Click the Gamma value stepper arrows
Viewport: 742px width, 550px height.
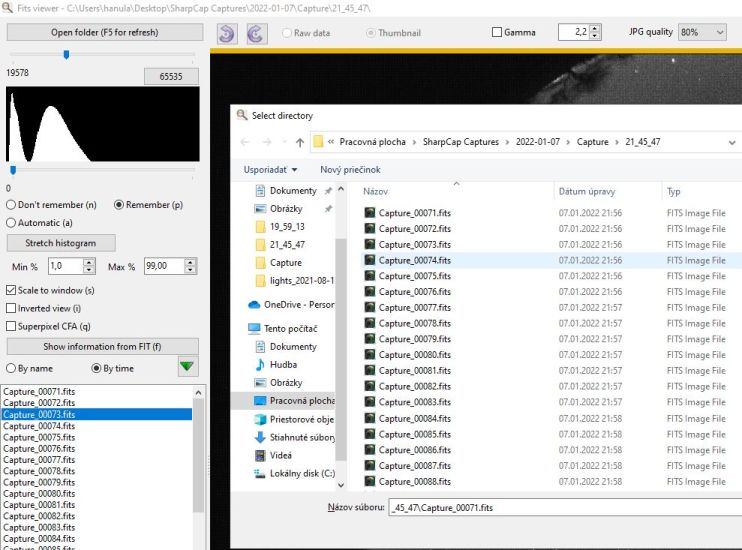pyautogui.click(x=596, y=32)
